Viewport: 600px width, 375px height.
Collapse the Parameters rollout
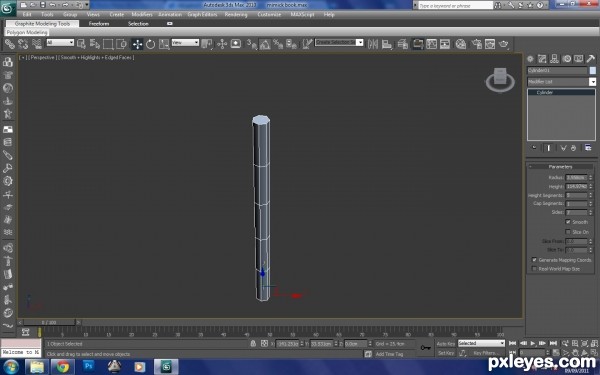pos(561,167)
